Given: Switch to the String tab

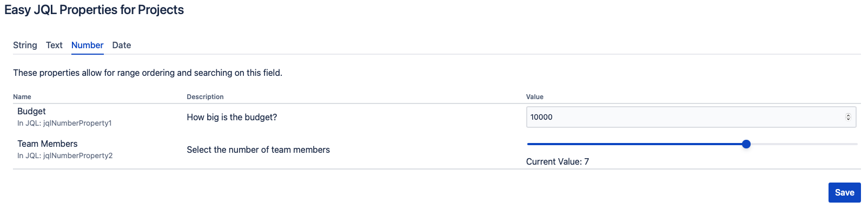Looking at the screenshot, I should pos(25,45).
